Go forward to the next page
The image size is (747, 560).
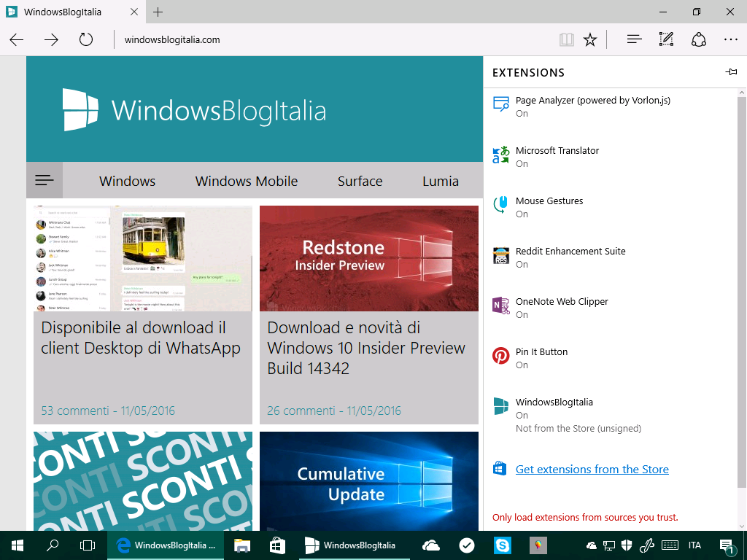51,39
